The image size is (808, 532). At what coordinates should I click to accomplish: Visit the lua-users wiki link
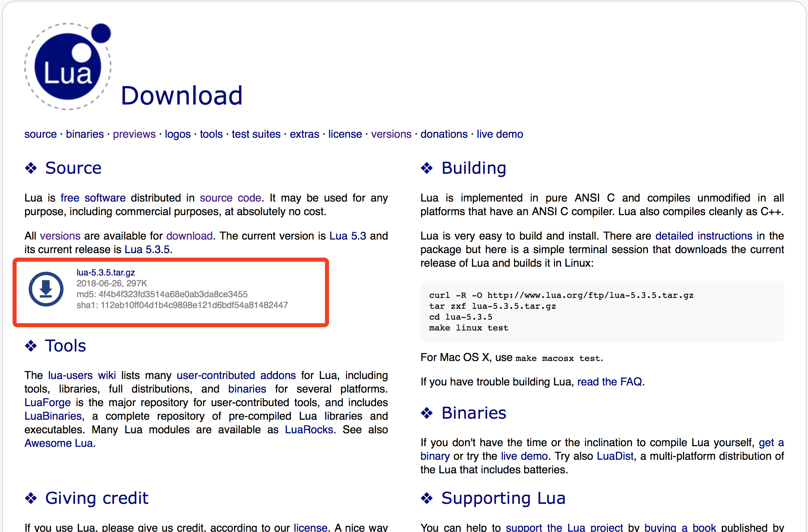82,375
